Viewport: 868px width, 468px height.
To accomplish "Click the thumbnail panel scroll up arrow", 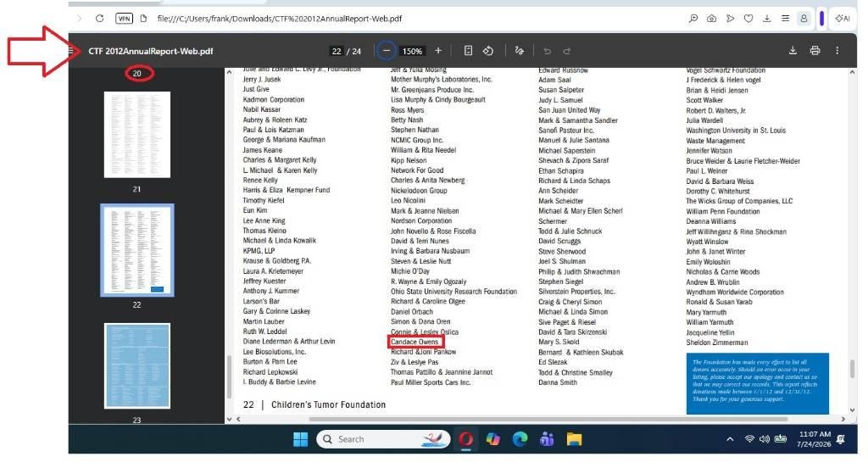I will (x=229, y=72).
